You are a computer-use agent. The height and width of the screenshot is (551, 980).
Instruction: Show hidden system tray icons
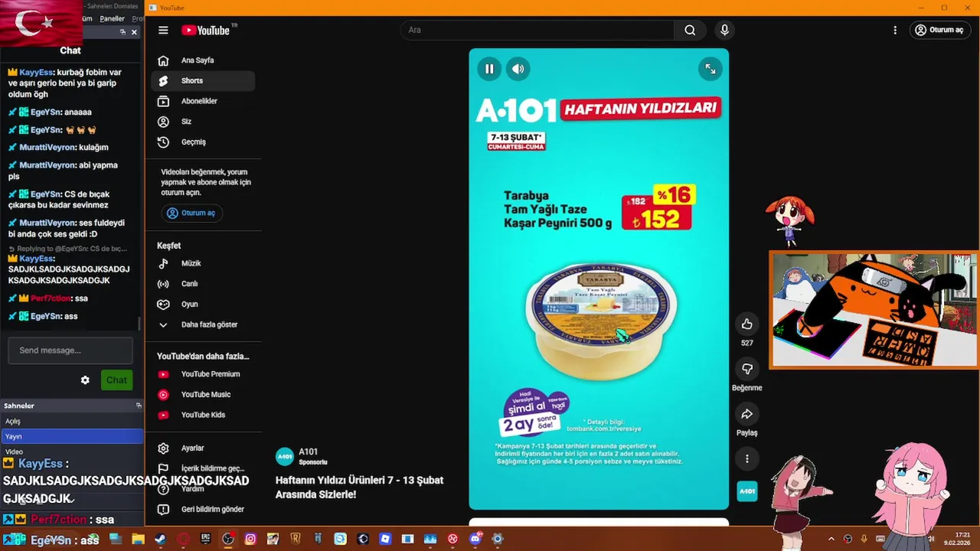pyautogui.click(x=831, y=539)
